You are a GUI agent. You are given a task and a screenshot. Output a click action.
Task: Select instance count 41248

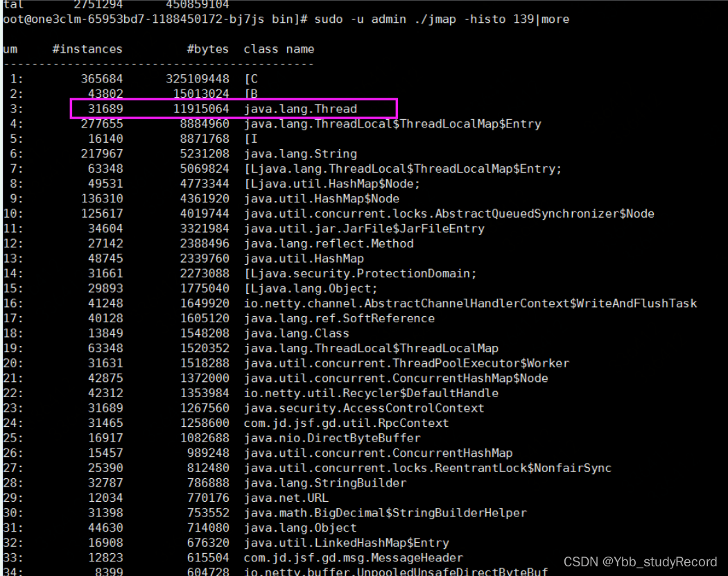point(105,304)
